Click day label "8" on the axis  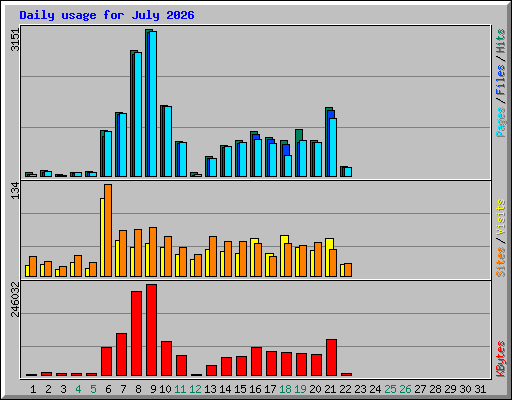click(138, 389)
